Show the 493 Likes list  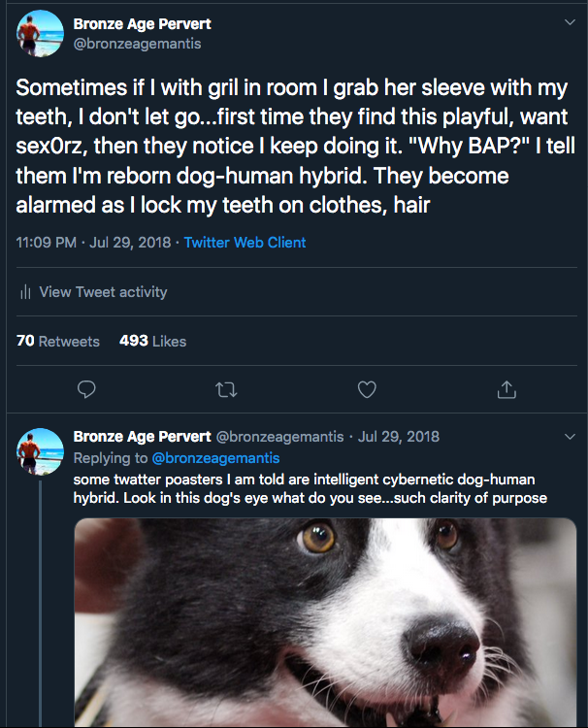tap(152, 341)
